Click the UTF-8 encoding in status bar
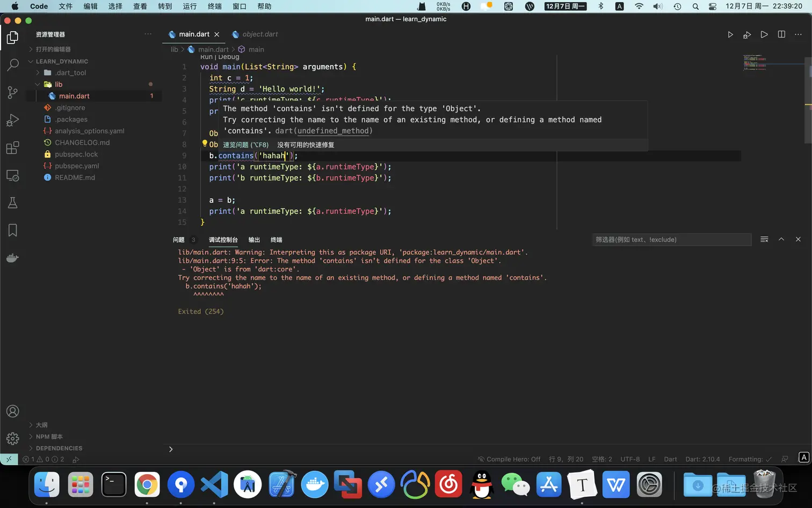Screen dimensions: 812x508 630,459
